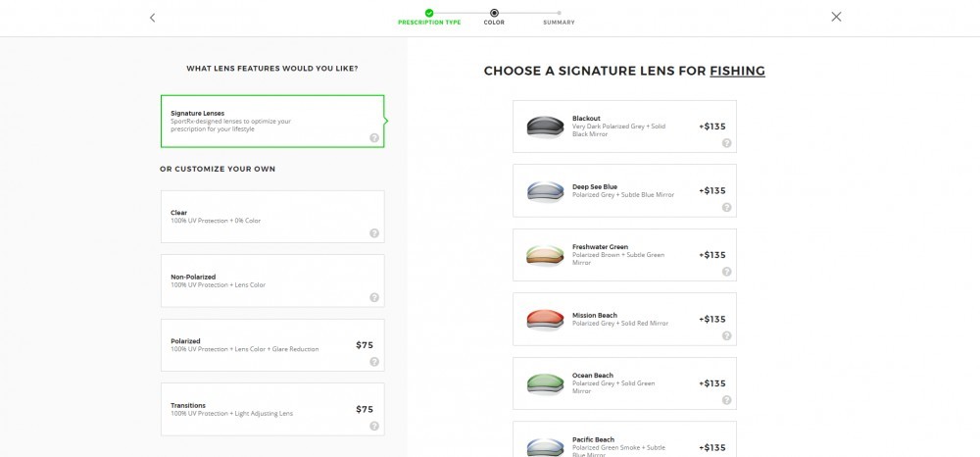Screen dimensions: 980x457
Task: Jump to the Summary step
Action: 559,18
